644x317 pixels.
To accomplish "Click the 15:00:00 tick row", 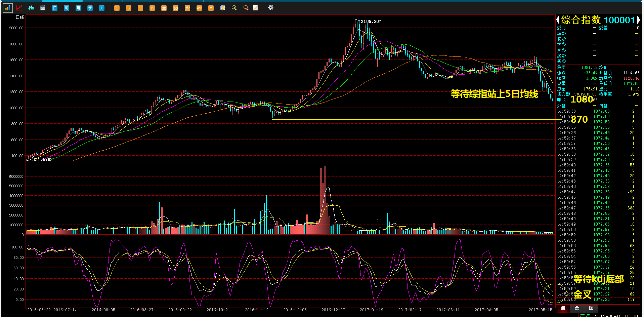I will point(598,300).
